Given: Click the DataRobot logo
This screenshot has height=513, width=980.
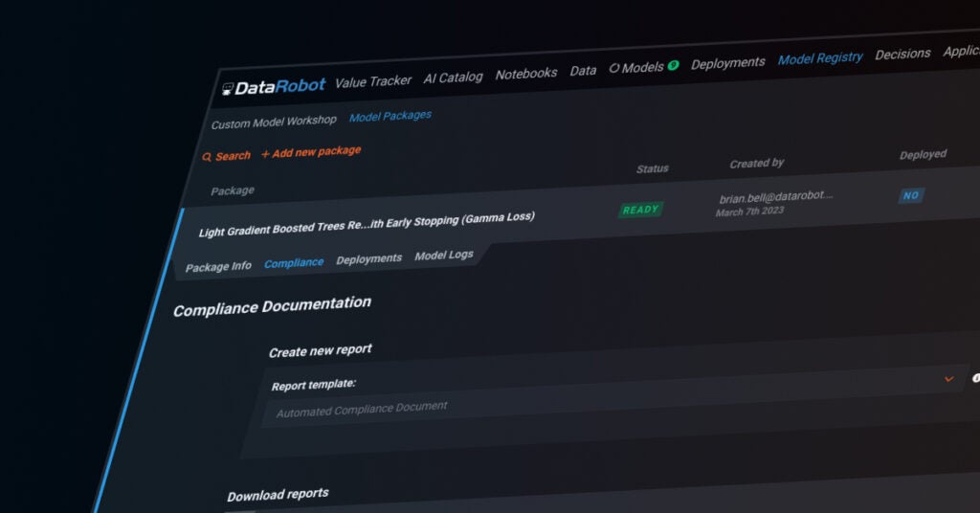Looking at the screenshot, I should coord(274,86).
